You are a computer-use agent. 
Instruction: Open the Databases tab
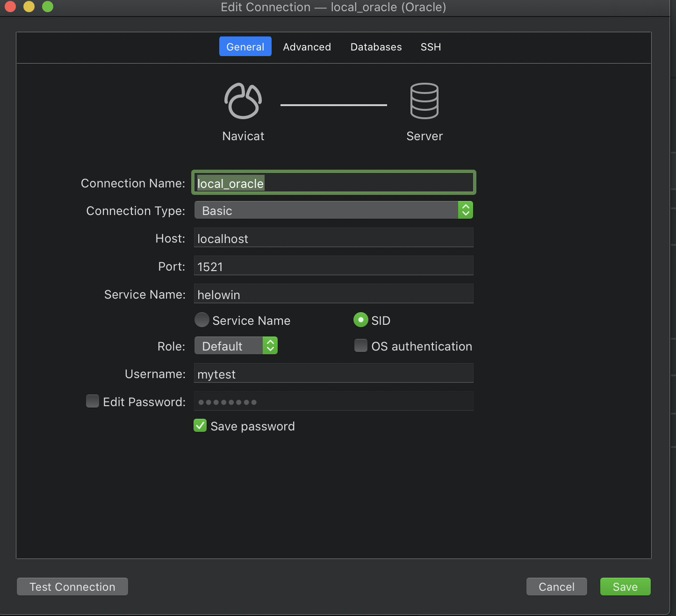point(376,47)
